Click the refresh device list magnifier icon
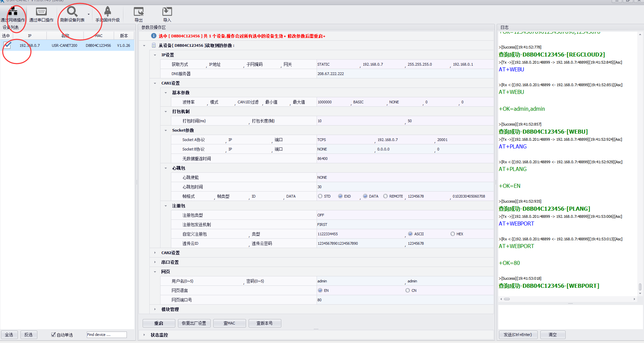Image resolution: width=644 pixels, height=343 pixels. (72, 12)
